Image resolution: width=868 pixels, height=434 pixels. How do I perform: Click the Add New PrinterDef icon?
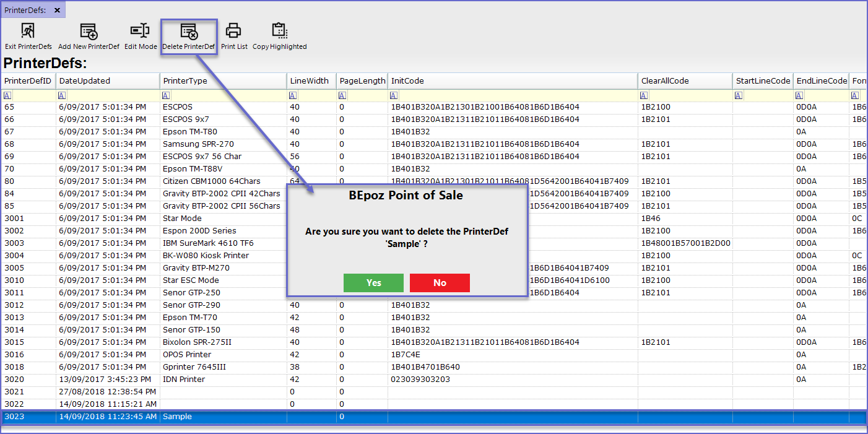(x=89, y=31)
